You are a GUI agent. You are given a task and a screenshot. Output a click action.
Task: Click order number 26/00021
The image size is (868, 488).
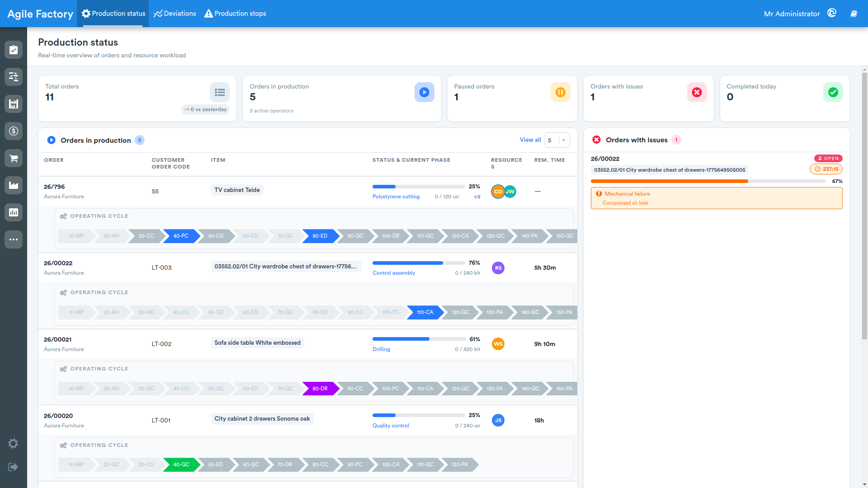(58, 339)
